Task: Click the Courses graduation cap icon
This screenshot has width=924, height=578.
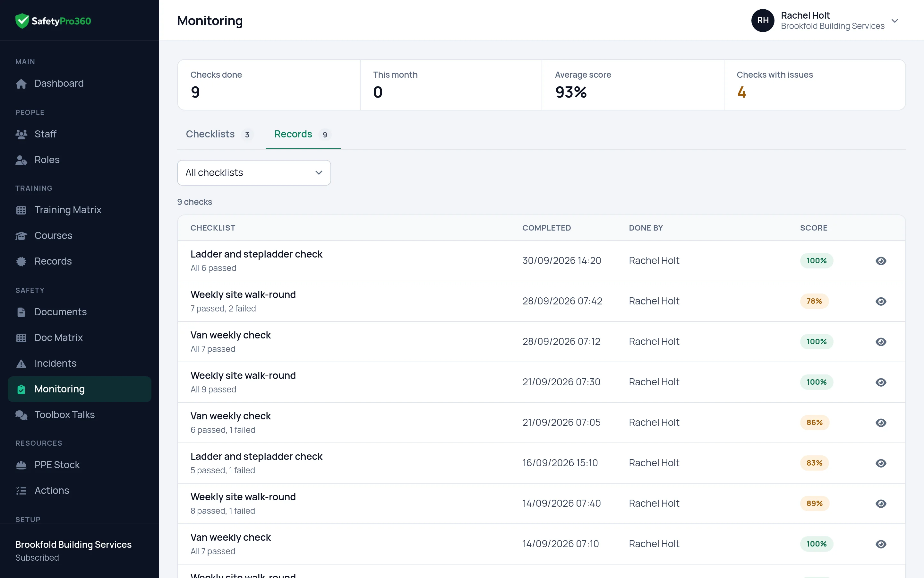Action: coord(21,235)
